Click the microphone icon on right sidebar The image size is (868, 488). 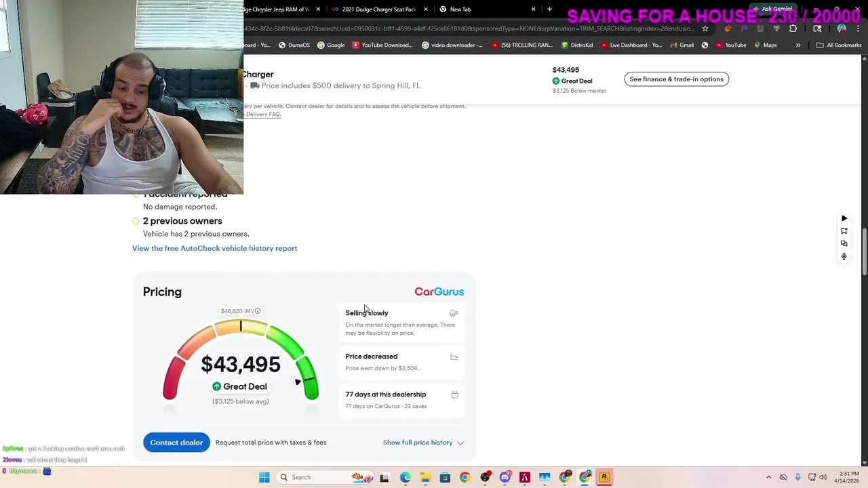[844, 256]
